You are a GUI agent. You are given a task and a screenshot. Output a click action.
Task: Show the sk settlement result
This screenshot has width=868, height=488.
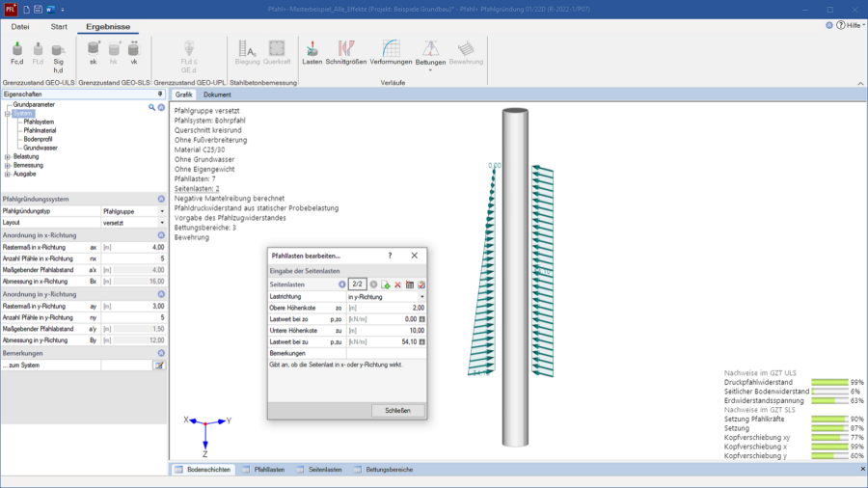[93, 52]
